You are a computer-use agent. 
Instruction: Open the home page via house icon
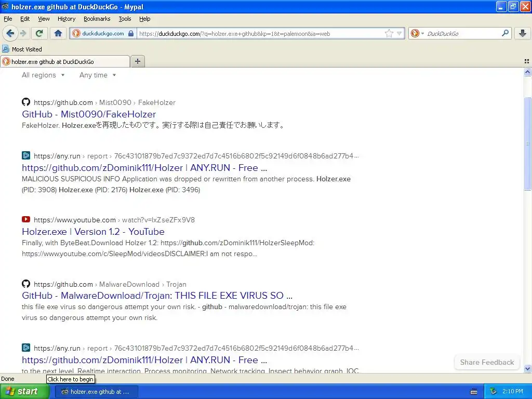[x=58, y=33]
